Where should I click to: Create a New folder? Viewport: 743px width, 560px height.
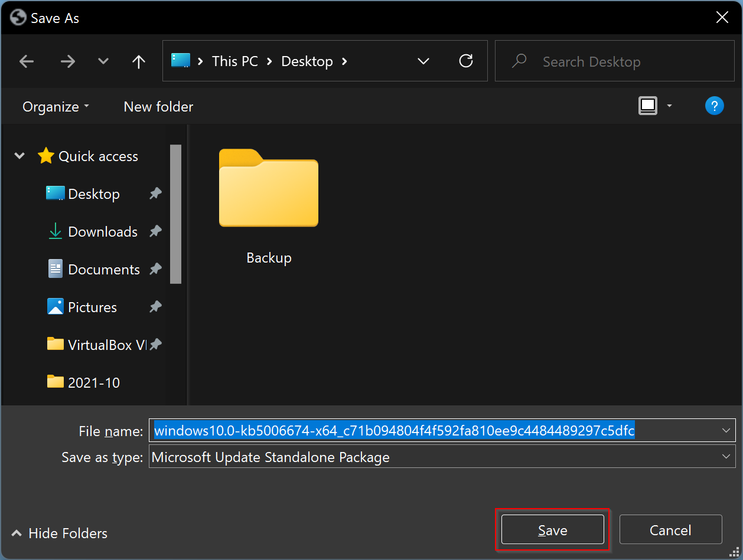158,107
